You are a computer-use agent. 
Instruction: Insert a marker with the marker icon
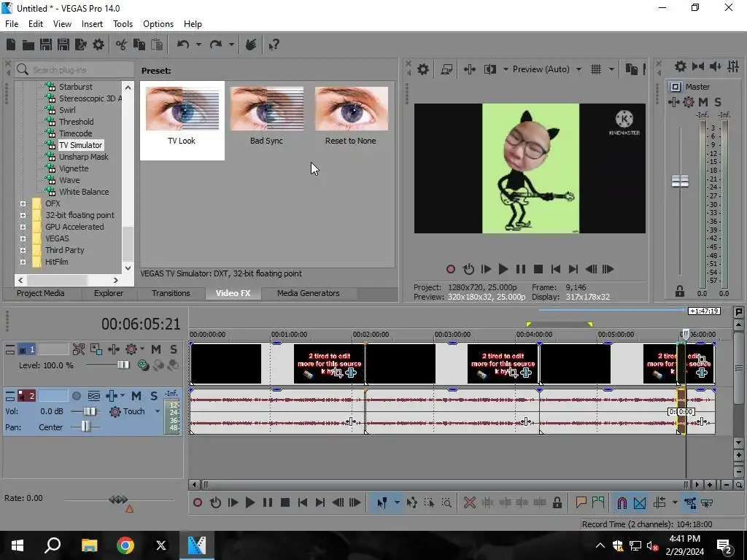click(x=581, y=502)
